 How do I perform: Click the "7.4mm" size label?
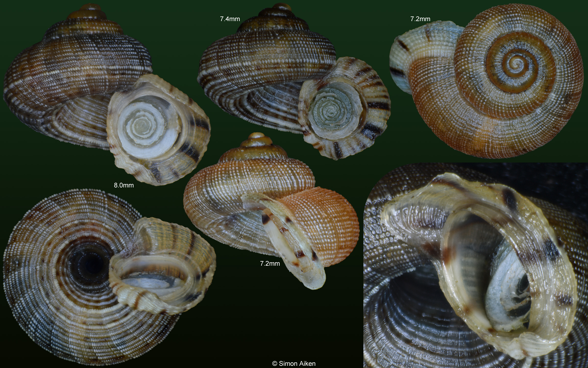[x=230, y=19]
